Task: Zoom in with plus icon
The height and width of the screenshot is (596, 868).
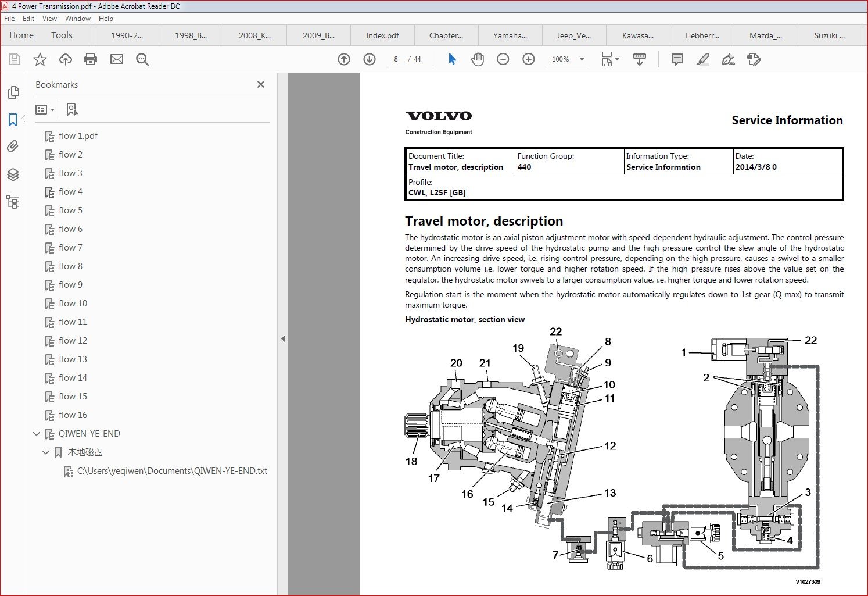Action: point(529,59)
